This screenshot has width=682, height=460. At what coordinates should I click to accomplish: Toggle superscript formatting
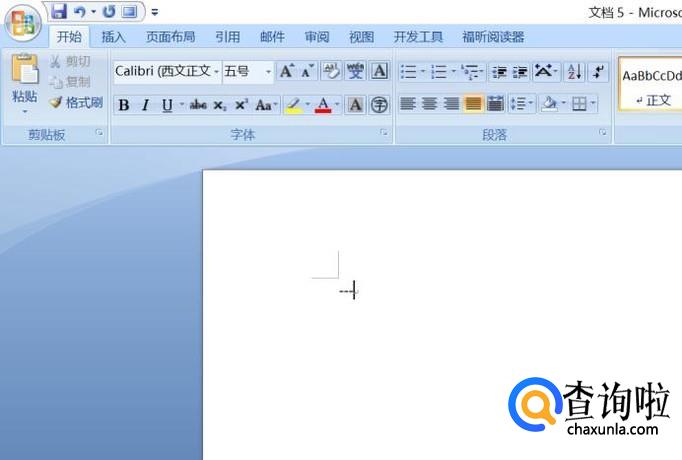[x=241, y=105]
